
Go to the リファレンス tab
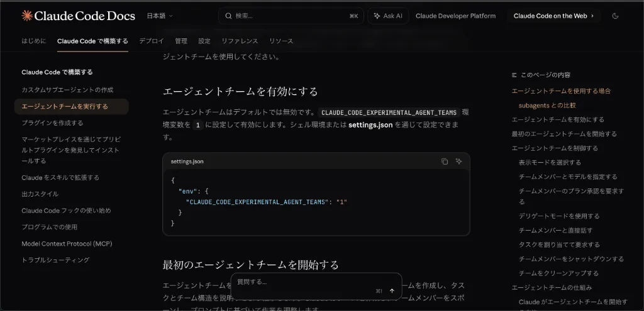(x=240, y=41)
